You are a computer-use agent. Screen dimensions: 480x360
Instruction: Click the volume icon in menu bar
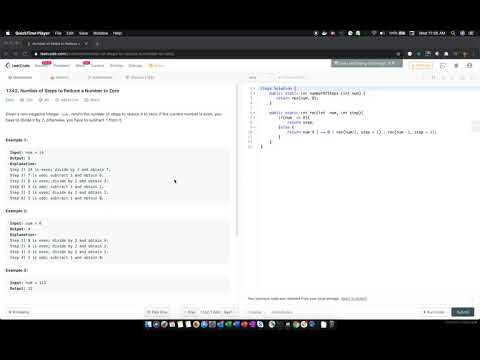click(x=382, y=33)
